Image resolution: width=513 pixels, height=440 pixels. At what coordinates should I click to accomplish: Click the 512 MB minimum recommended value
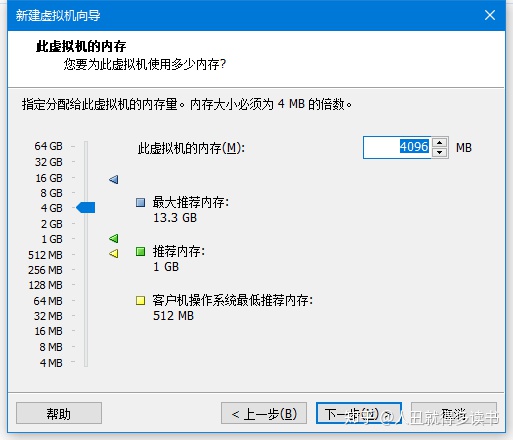173,316
